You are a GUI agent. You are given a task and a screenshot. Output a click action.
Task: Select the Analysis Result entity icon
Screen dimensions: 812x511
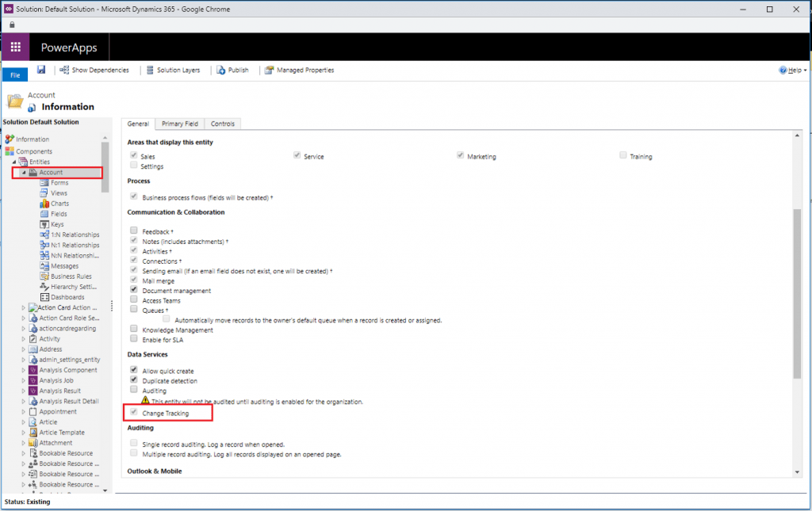(33, 391)
